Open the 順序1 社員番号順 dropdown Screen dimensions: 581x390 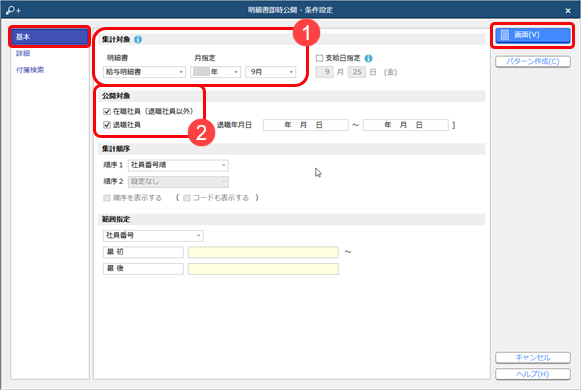coord(178,165)
